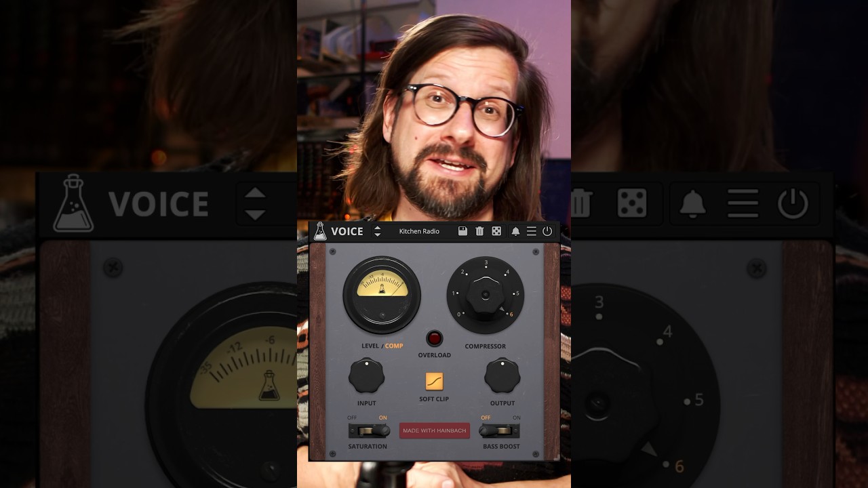Image resolution: width=868 pixels, height=488 pixels.
Task: Save the current preset with disk icon
Action: [x=462, y=231]
